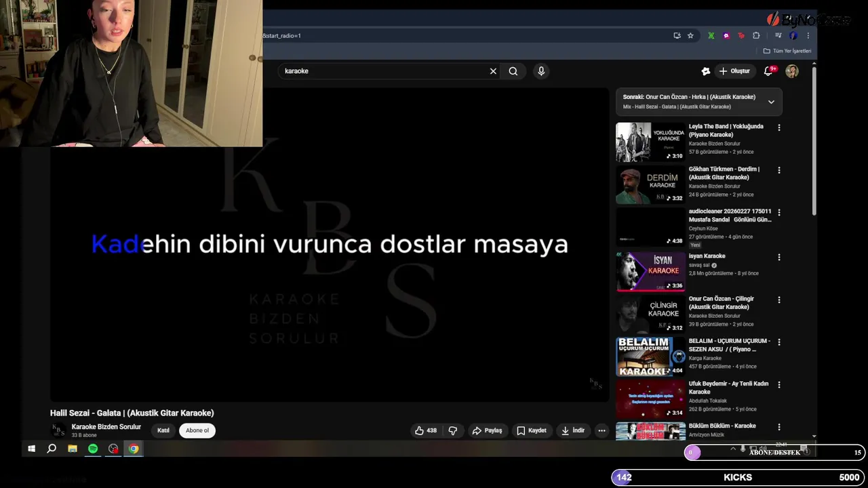Open the Chrome extensions puzzle menu
The image size is (868, 488).
tap(756, 36)
